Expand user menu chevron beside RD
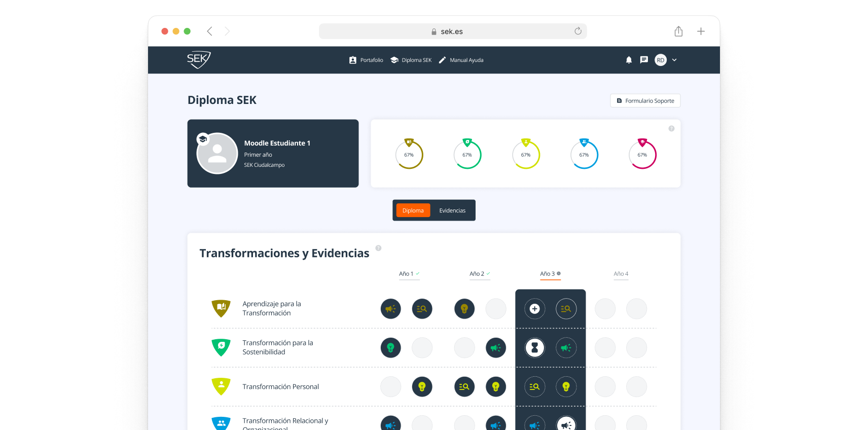Viewport: 868px width, 430px height. click(x=674, y=60)
